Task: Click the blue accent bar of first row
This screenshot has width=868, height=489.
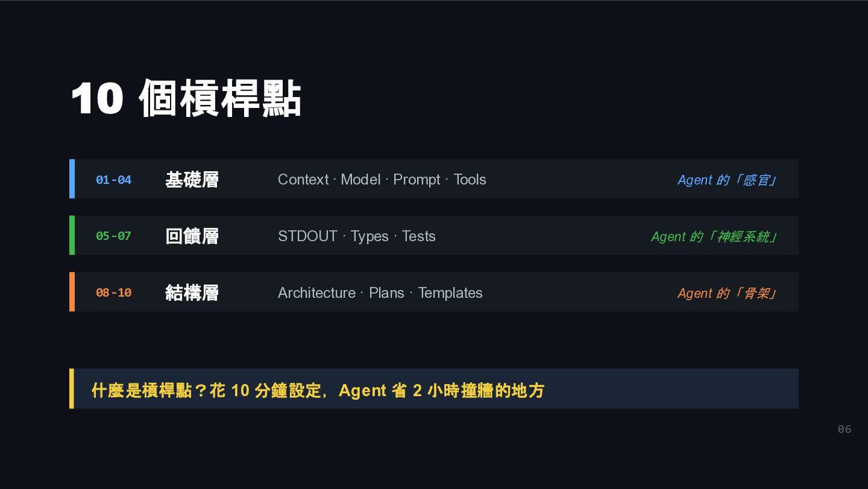Action: point(72,178)
